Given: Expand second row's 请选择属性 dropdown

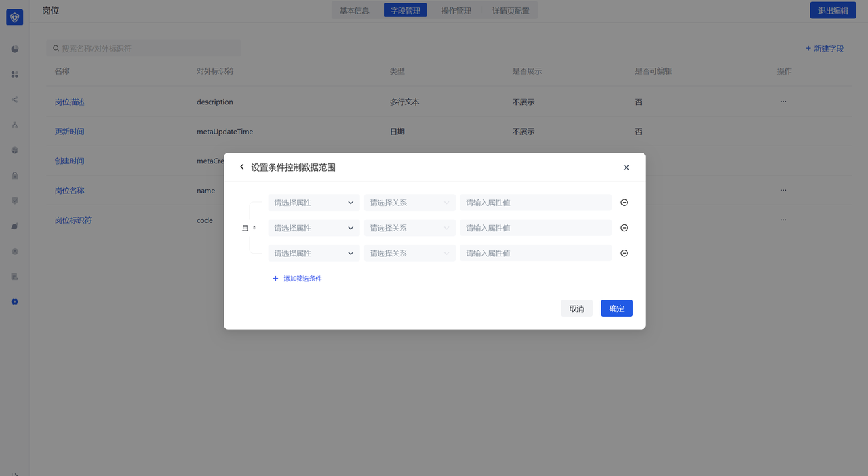Looking at the screenshot, I should point(313,228).
